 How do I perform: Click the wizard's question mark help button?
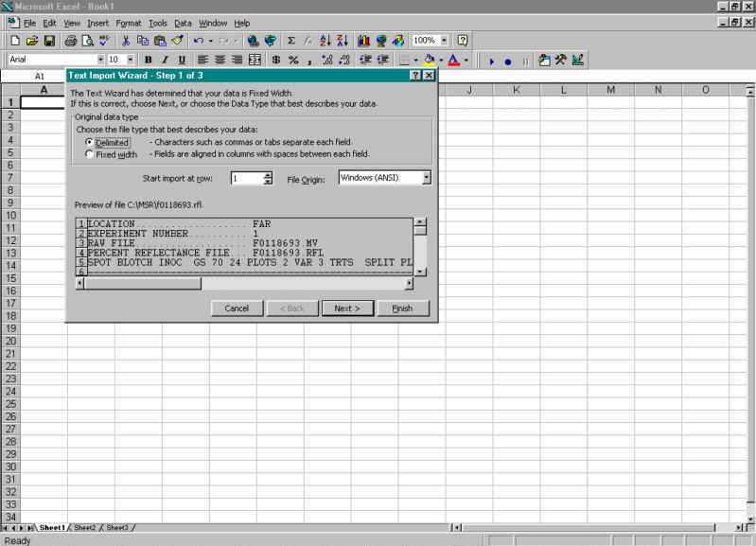[x=414, y=76]
